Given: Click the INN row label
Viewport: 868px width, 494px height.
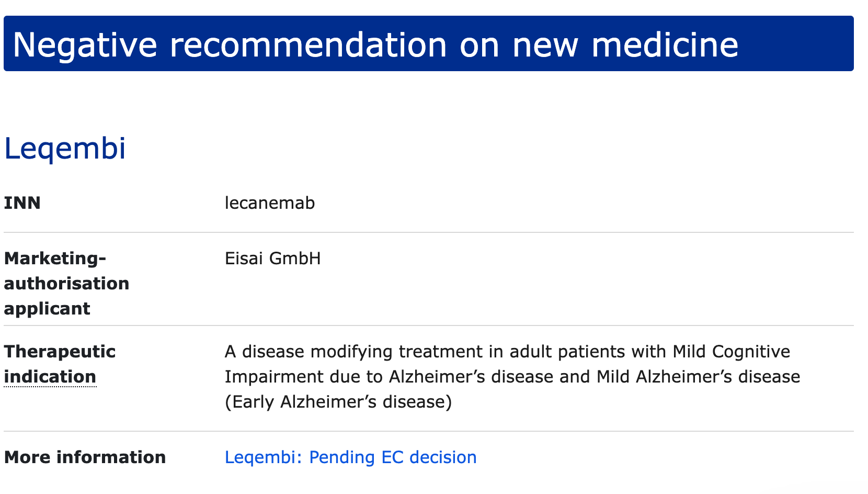Looking at the screenshot, I should (22, 203).
